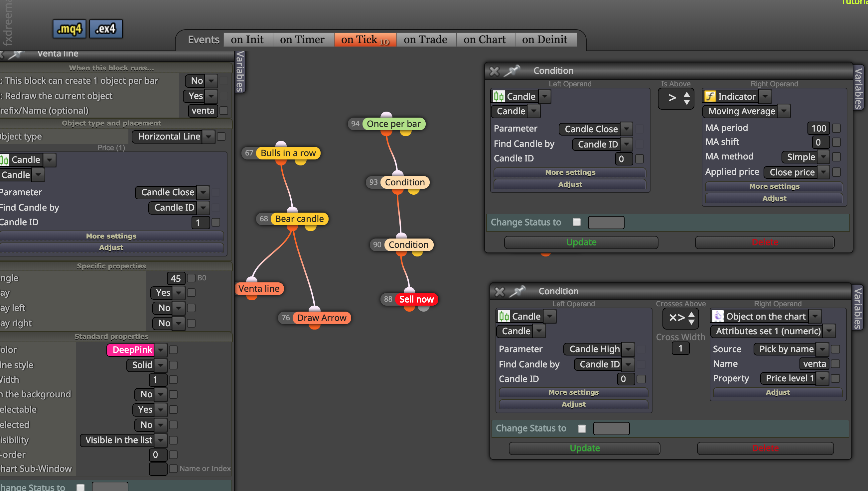The height and width of the screenshot is (491, 868).
Task: Toggle the checkbox beside MA period
Action: coord(836,129)
